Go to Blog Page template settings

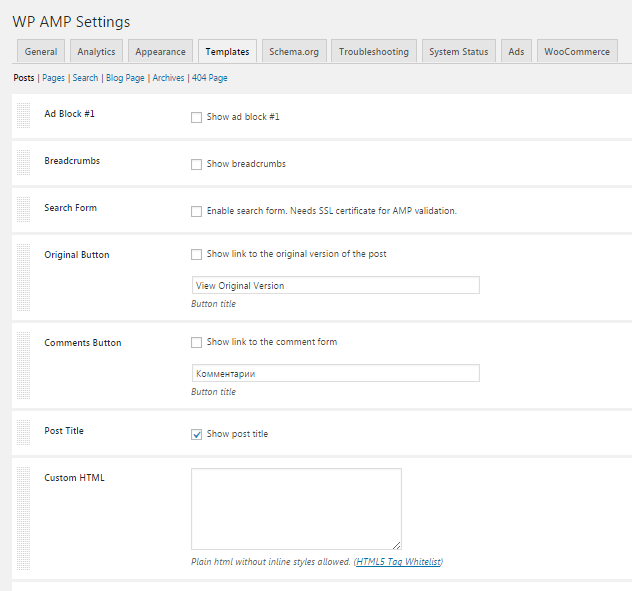[125, 78]
